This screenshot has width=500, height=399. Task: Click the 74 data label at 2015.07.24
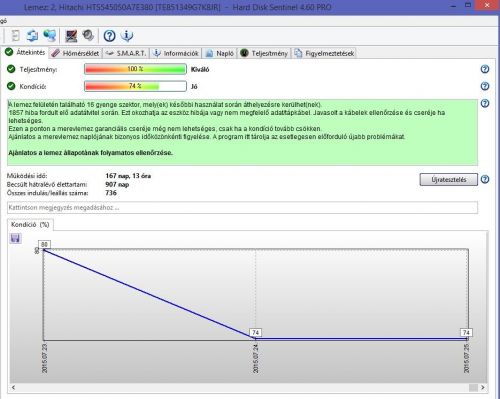point(255,332)
